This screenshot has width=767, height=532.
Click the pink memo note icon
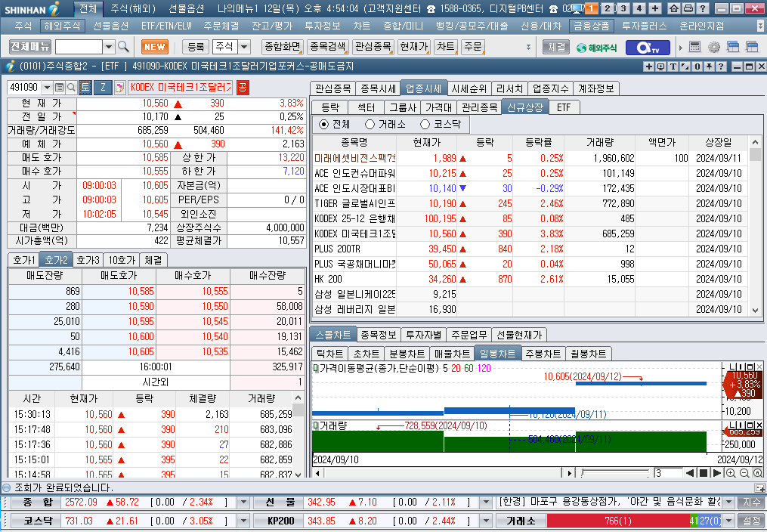tap(120, 88)
